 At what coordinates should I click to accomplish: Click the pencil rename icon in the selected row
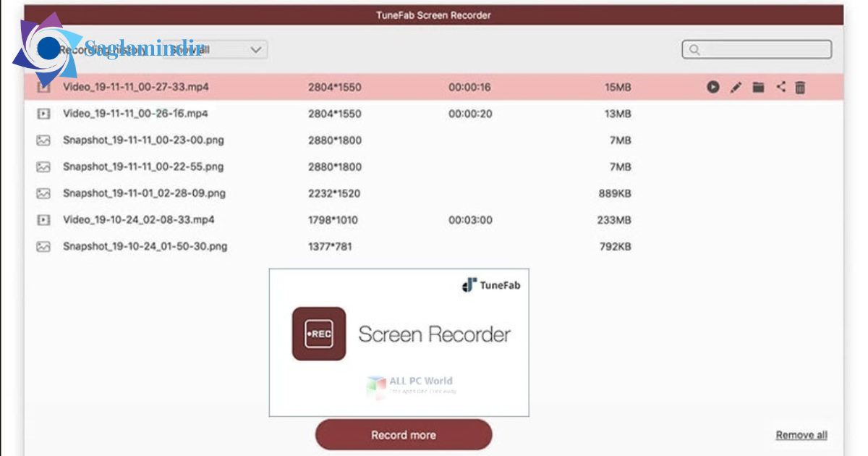tap(736, 88)
